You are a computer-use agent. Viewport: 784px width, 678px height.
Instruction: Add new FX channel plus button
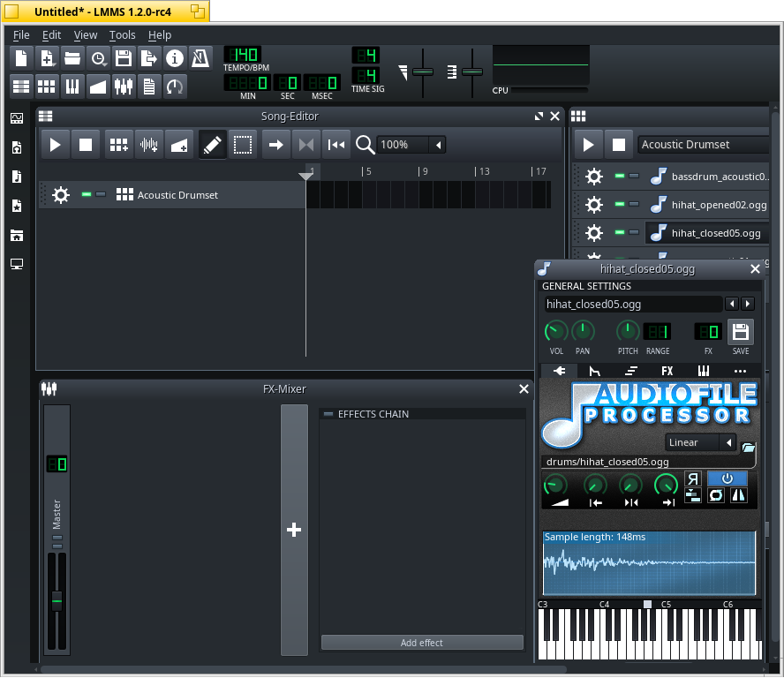[x=294, y=530]
